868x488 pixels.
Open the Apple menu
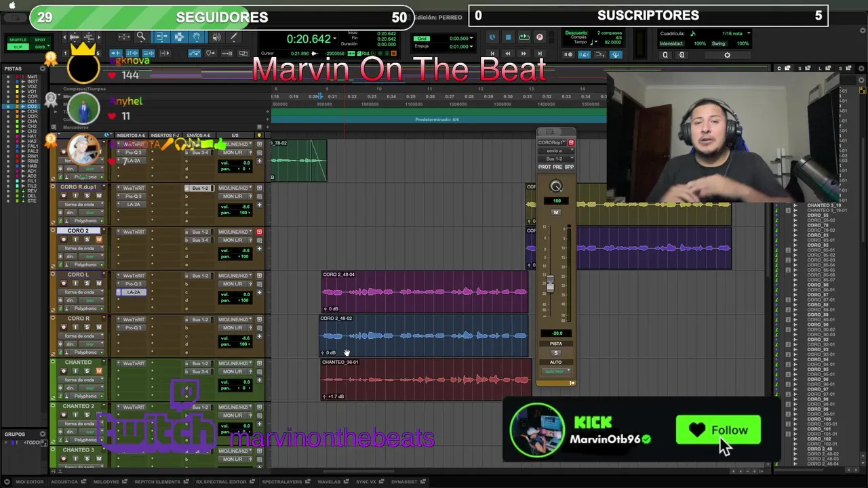[x=12, y=5]
